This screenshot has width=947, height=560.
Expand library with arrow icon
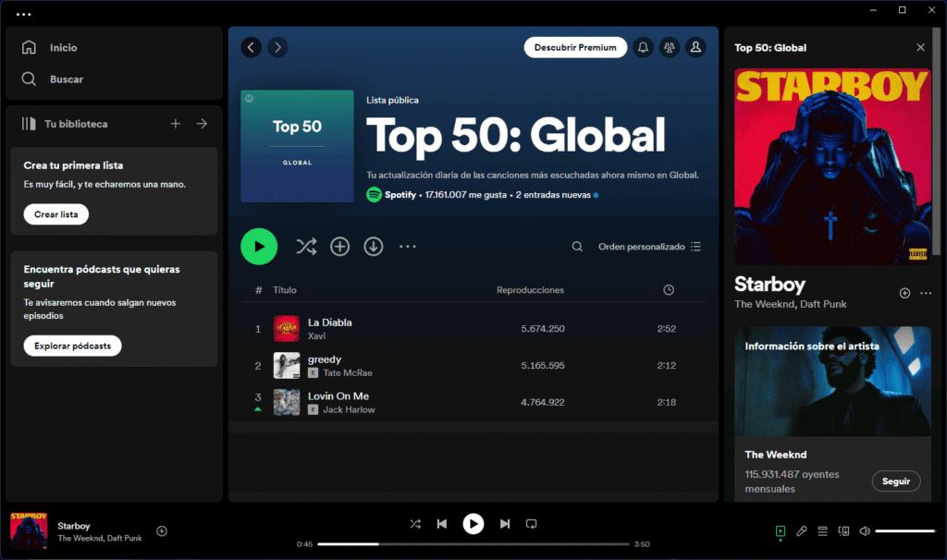click(202, 124)
